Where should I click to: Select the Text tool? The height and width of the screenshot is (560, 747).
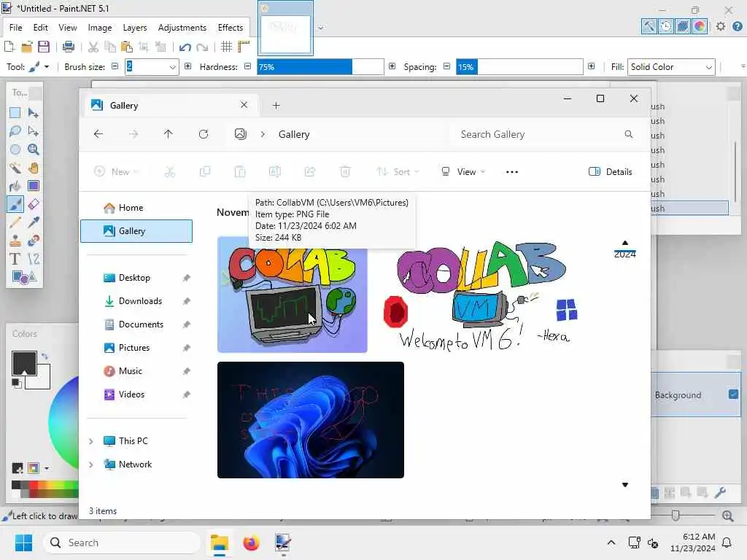[15, 259]
